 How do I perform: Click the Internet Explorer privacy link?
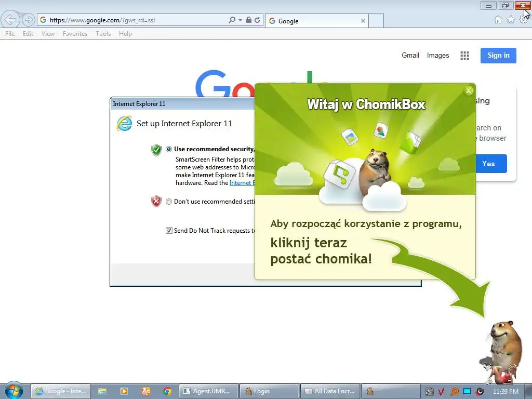pyautogui.click(x=242, y=182)
